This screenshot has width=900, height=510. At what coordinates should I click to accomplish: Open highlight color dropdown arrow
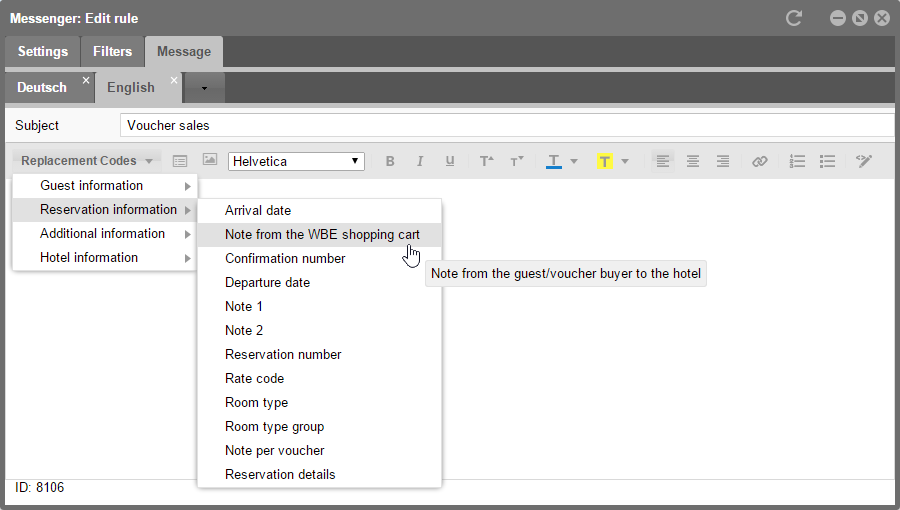click(625, 162)
